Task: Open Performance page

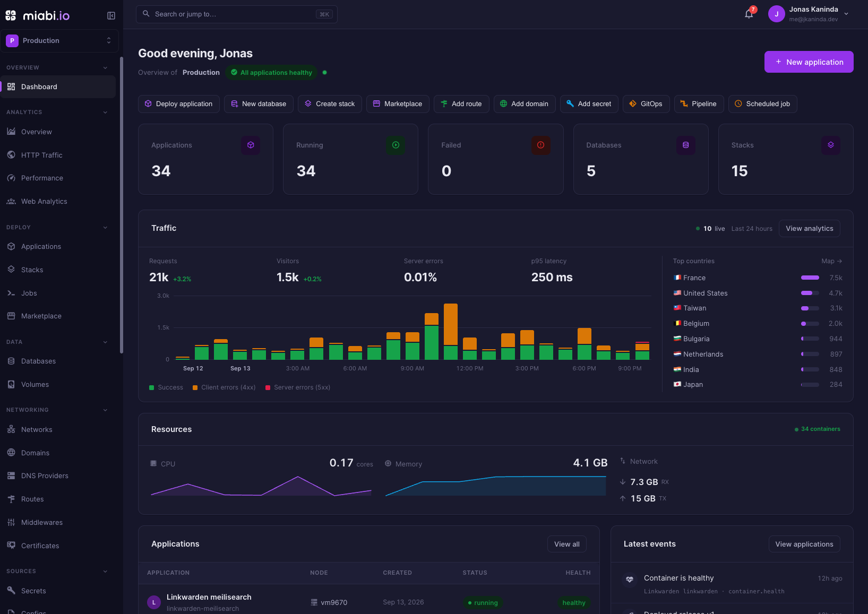Action: coord(58,178)
